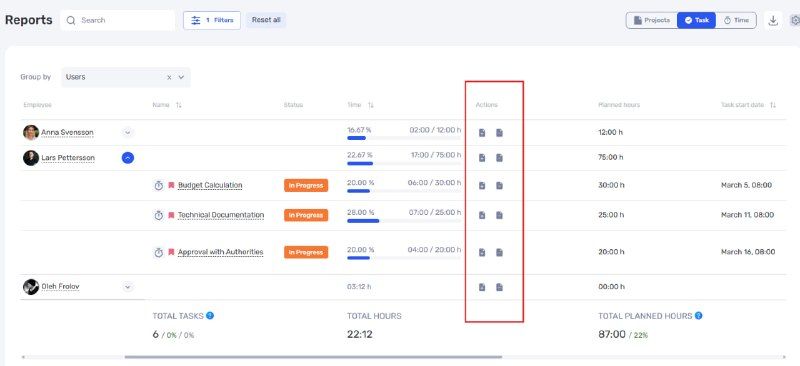Click Anna Svensson's 16.67 % progress bar
Viewport: 800px width, 366px height.
point(404,138)
